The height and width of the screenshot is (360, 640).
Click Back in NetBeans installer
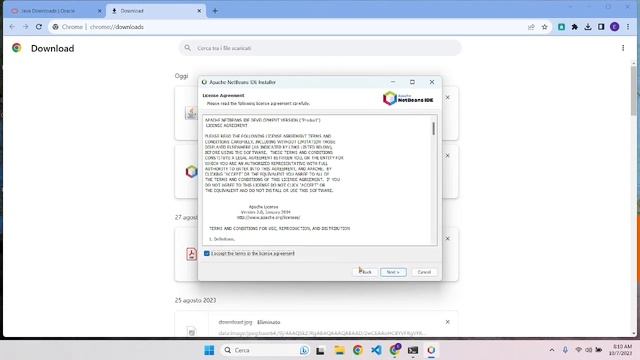pyautogui.click(x=365, y=272)
